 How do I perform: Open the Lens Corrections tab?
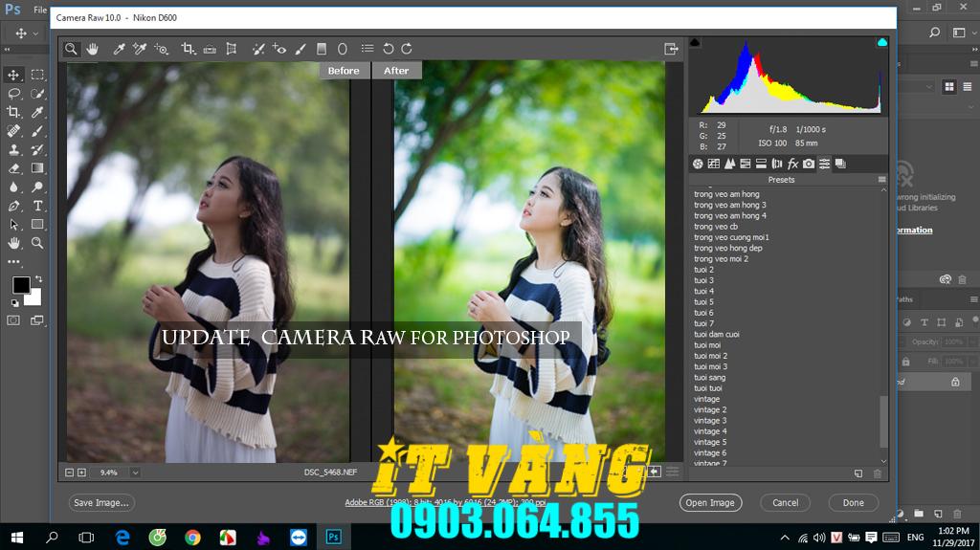click(x=777, y=164)
